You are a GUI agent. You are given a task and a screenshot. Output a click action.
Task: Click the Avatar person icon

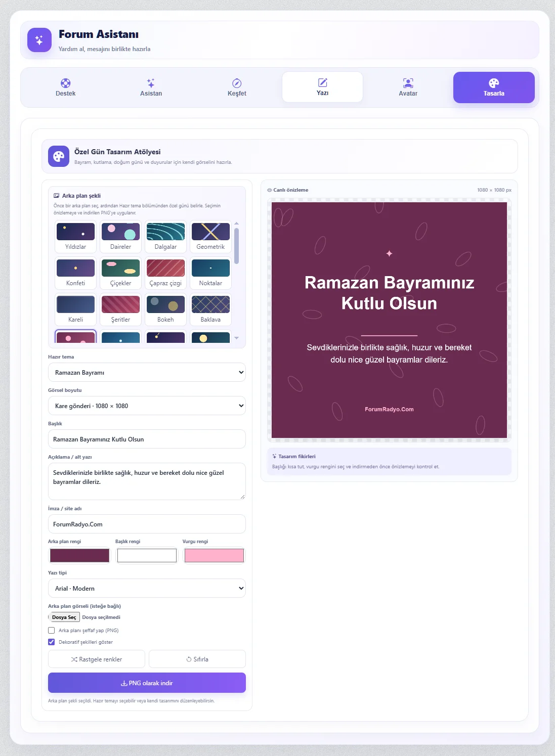408,83
